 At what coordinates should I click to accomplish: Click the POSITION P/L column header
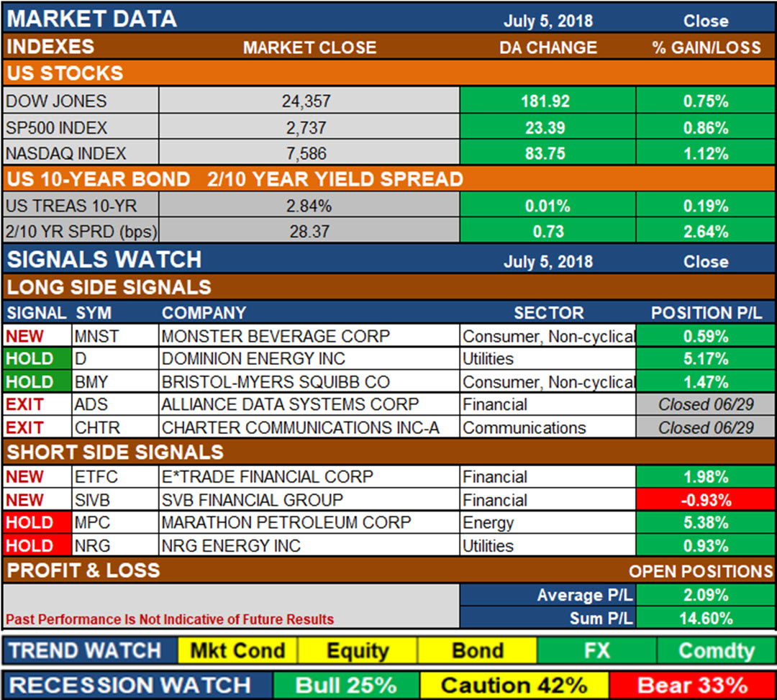(x=706, y=313)
